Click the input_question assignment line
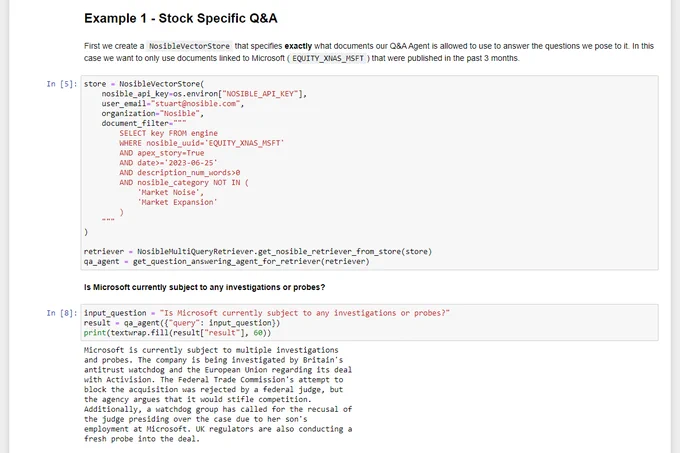 pyautogui.click(x=267, y=313)
